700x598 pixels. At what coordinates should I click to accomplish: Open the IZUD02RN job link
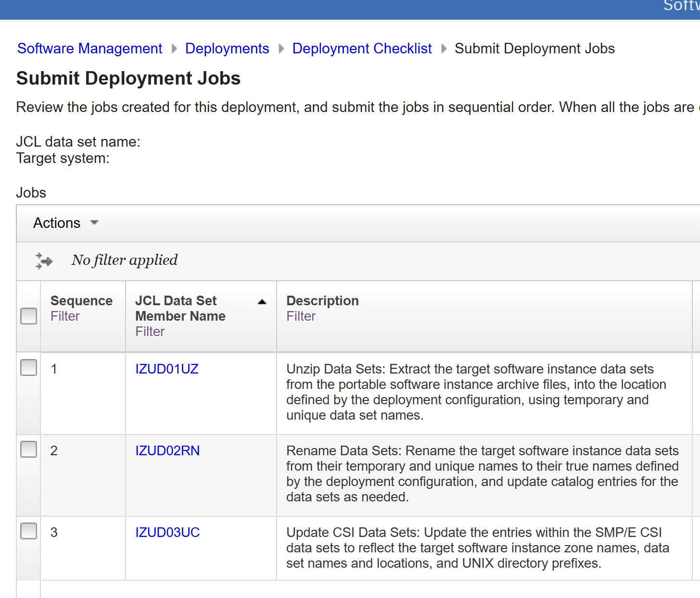(x=167, y=451)
